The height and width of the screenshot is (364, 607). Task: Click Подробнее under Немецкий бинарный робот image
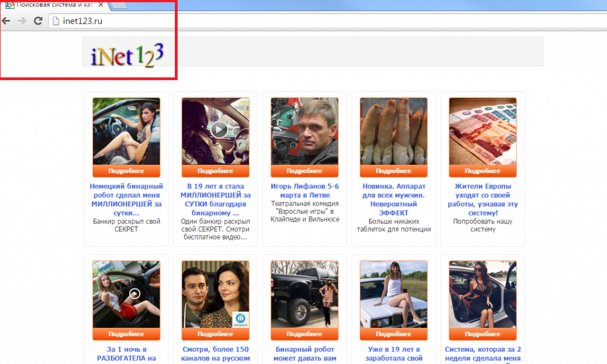pos(126,171)
